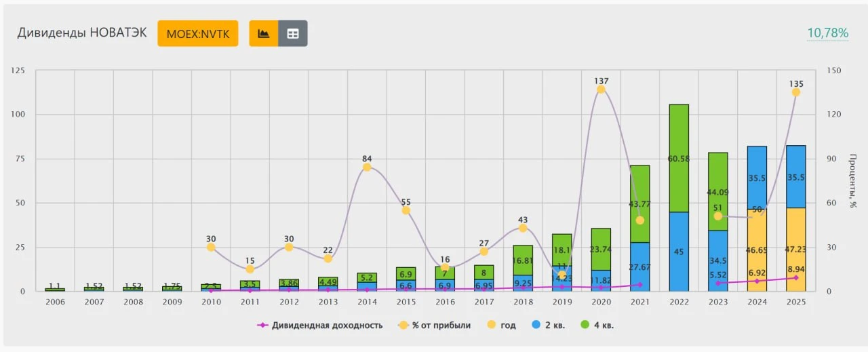Screen dimensions: 868x352
Task: Switch to chart view icon
Action: click(264, 33)
